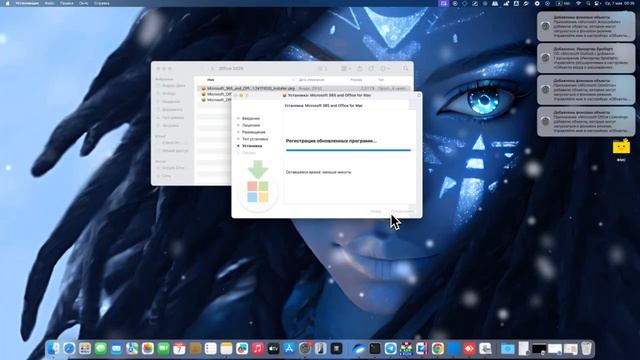
Task: Open the more-actions dropdown in Finder toolbar
Action: click(x=385, y=69)
